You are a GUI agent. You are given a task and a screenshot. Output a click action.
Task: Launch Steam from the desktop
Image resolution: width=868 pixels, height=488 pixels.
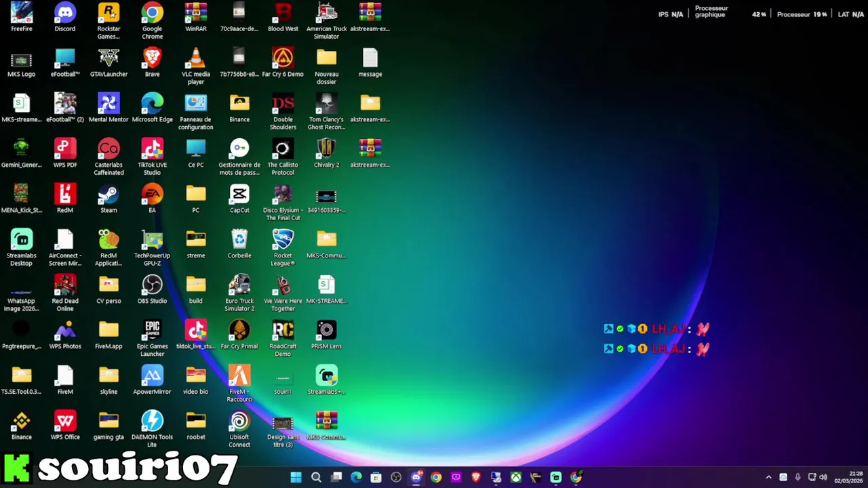[x=108, y=199]
